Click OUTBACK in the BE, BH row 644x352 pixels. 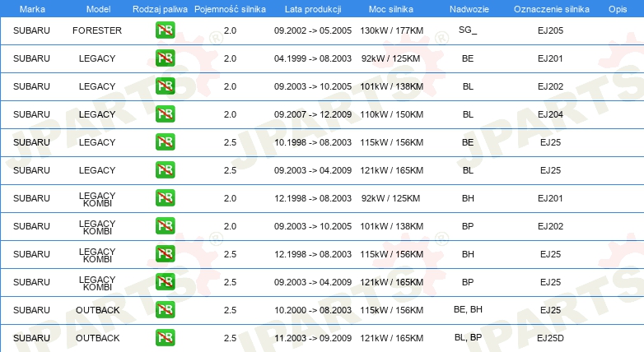pyautogui.click(x=97, y=310)
